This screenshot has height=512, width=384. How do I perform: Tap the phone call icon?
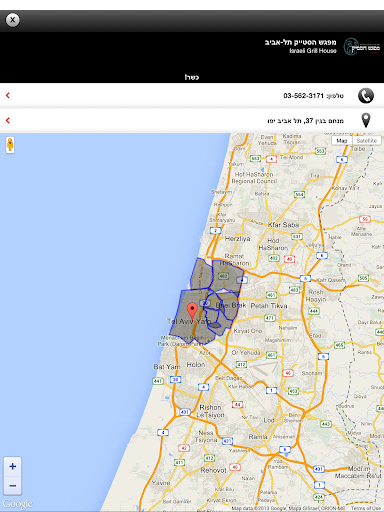[x=366, y=96]
